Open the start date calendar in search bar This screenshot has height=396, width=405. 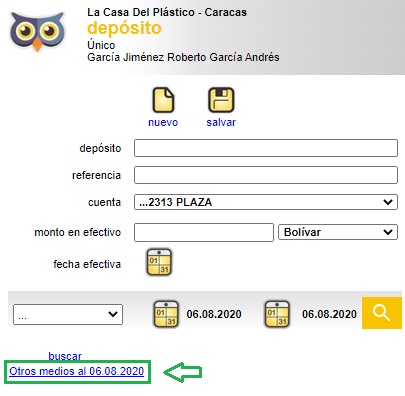tap(166, 314)
